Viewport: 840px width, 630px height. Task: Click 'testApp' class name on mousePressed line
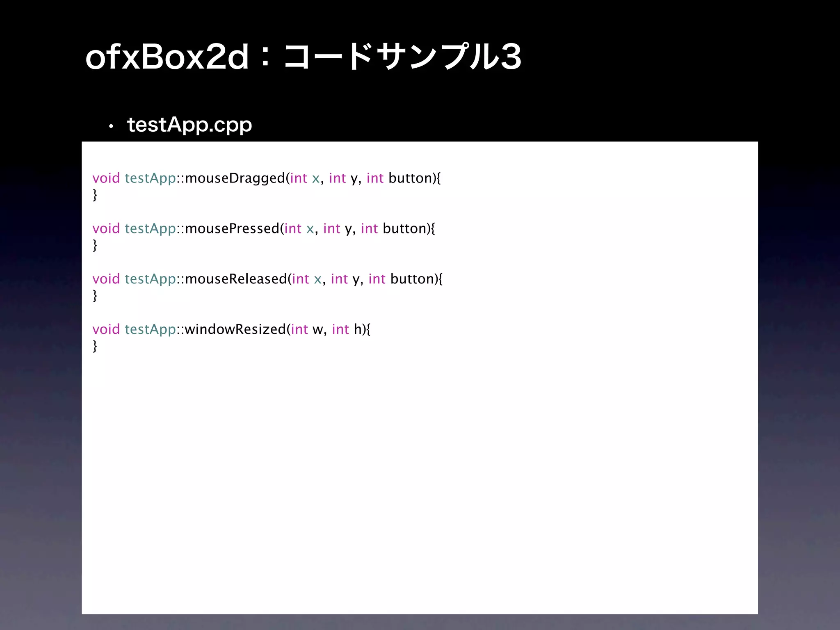coord(151,229)
